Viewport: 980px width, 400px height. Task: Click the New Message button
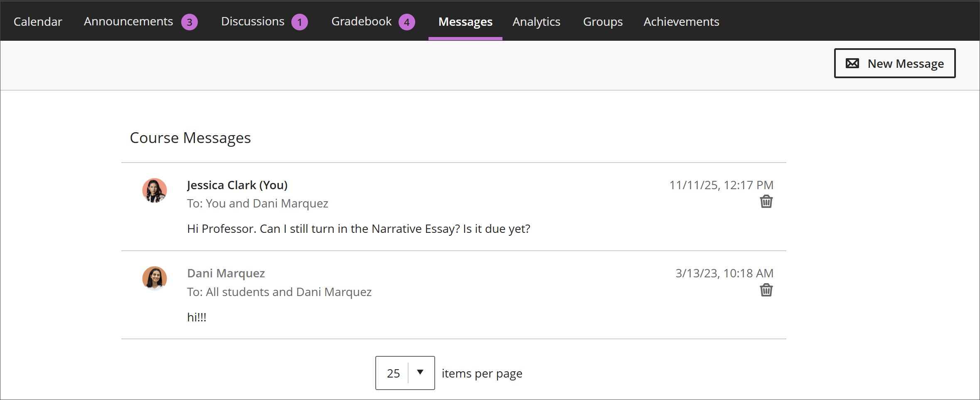pyautogui.click(x=894, y=63)
